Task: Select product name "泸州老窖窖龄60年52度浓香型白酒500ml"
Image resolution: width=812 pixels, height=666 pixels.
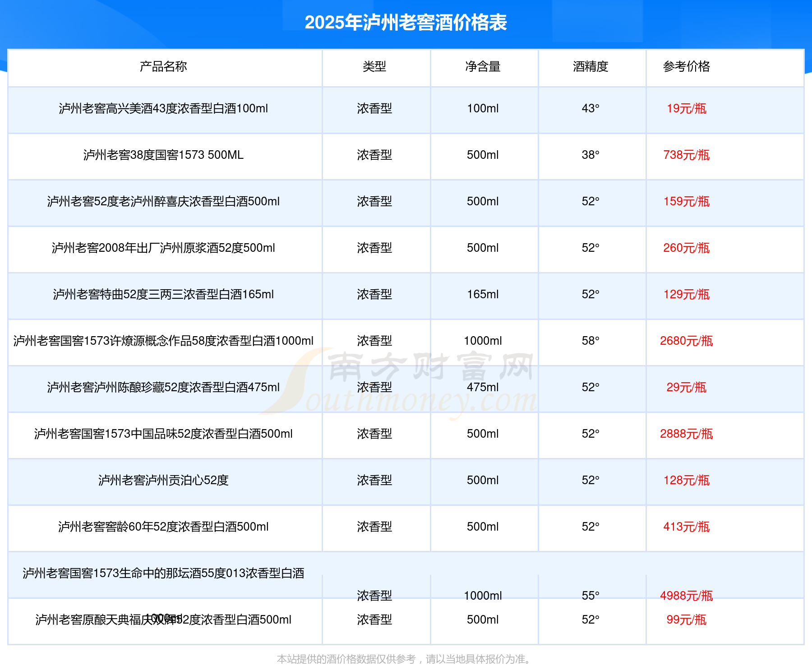Action: click(x=163, y=527)
